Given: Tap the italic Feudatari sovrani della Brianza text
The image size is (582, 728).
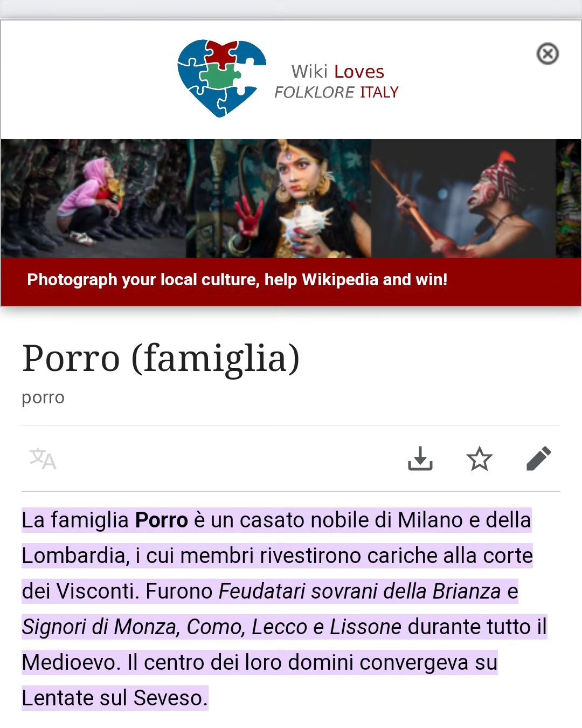Looking at the screenshot, I should tap(359, 592).
